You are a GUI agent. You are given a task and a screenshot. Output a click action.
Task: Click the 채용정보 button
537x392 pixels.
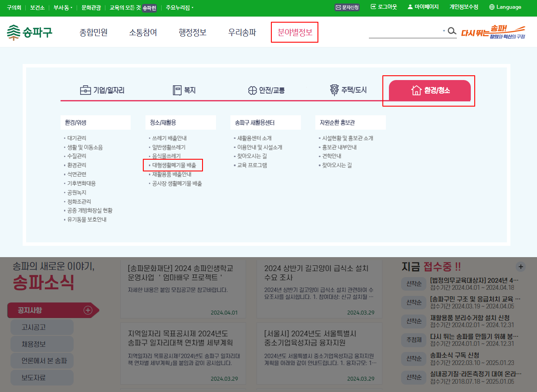click(41, 343)
